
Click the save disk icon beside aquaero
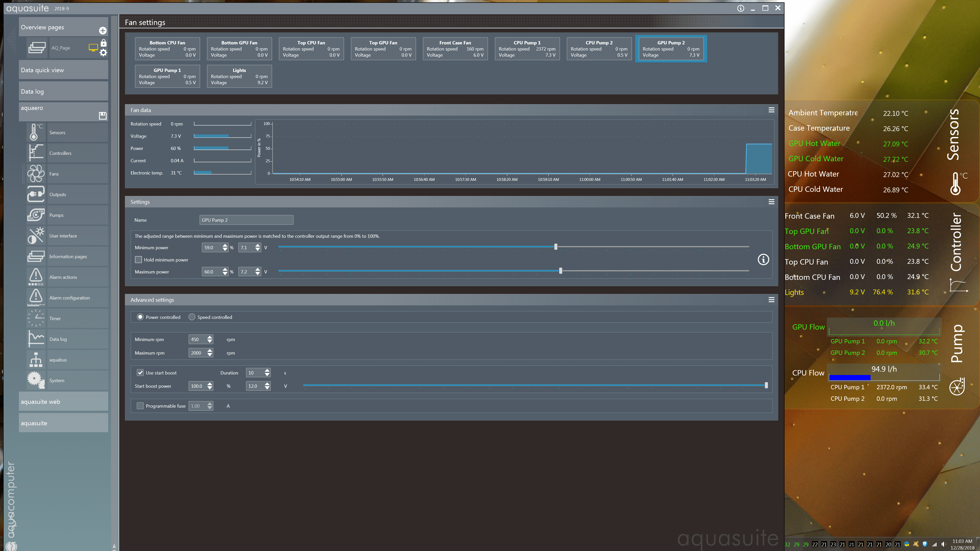tap(103, 116)
